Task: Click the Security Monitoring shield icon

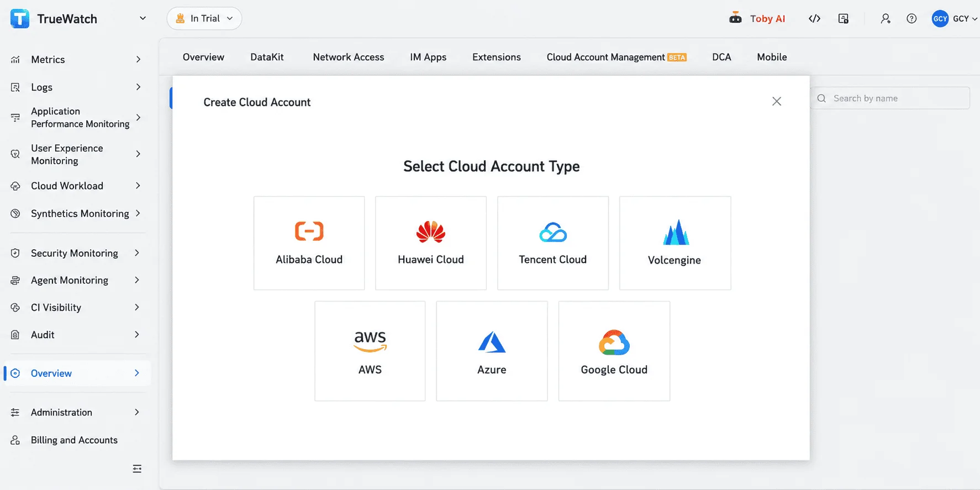Action: click(15, 253)
